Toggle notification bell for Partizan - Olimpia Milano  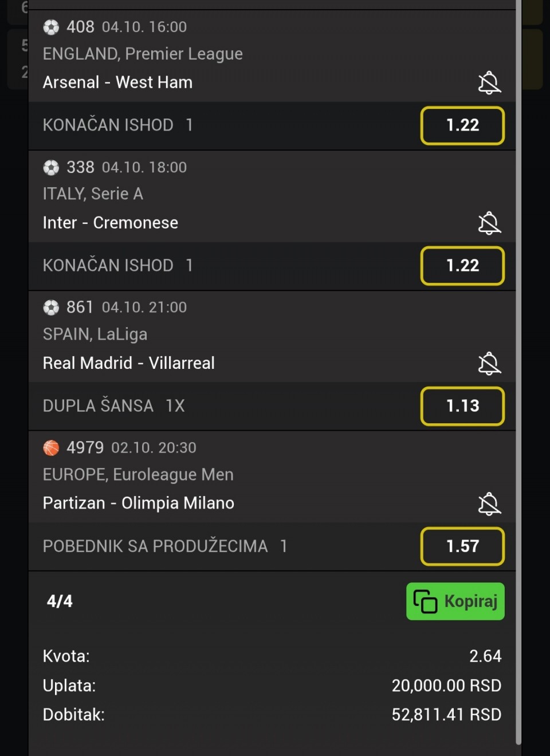489,504
